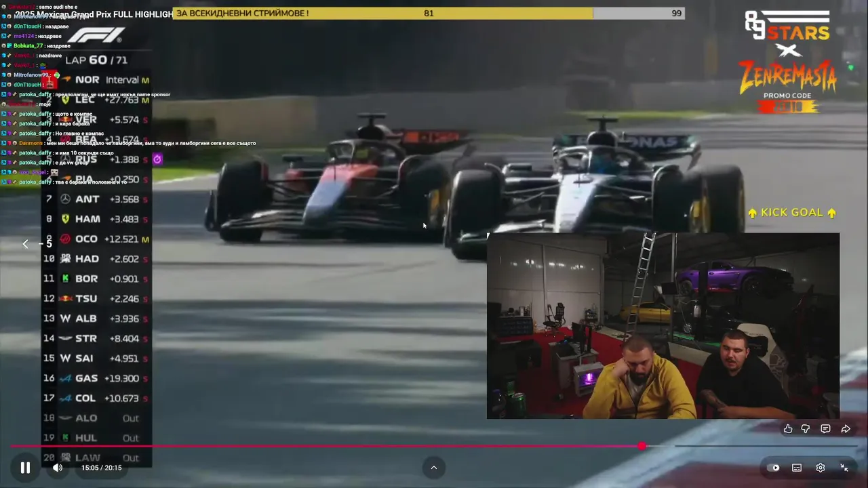Exit full screen mode
The height and width of the screenshot is (488, 868).
click(844, 468)
